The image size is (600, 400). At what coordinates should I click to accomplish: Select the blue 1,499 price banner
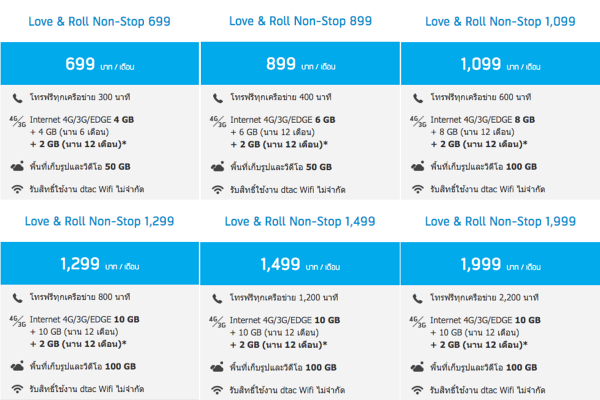(x=299, y=264)
